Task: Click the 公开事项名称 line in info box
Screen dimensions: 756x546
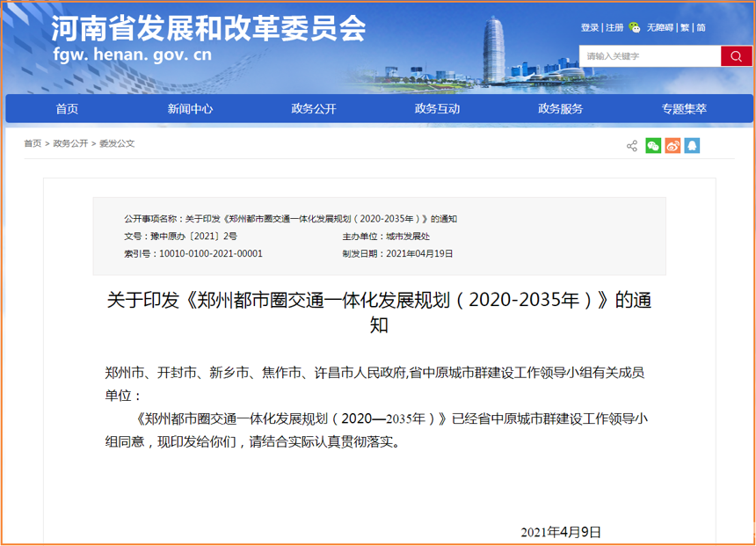Action: pyautogui.click(x=290, y=219)
